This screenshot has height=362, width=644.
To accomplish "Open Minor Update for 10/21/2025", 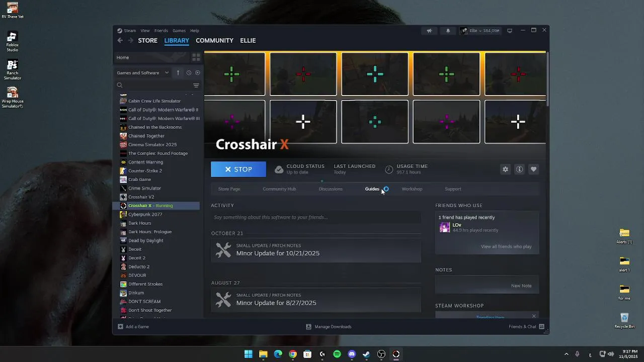I will pyautogui.click(x=316, y=250).
